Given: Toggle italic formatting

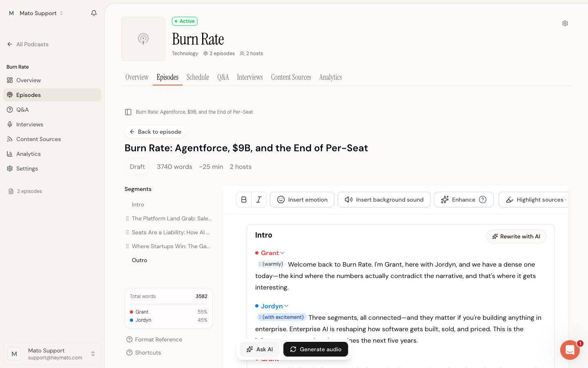Looking at the screenshot, I should tap(259, 200).
